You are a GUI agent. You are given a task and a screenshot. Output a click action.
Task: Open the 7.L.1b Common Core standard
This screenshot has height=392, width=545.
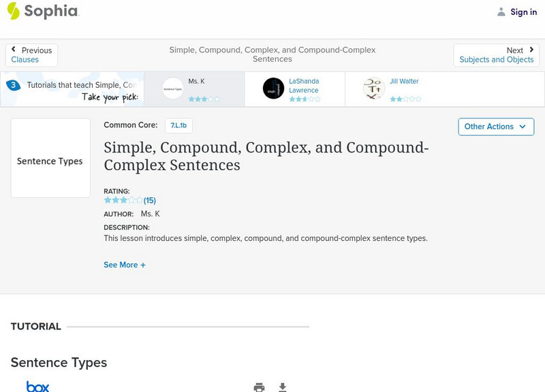[x=178, y=125]
